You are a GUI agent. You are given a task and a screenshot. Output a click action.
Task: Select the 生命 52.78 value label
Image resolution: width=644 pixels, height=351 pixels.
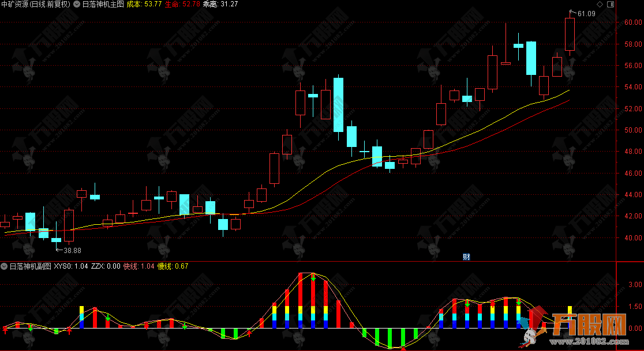coord(182,4)
